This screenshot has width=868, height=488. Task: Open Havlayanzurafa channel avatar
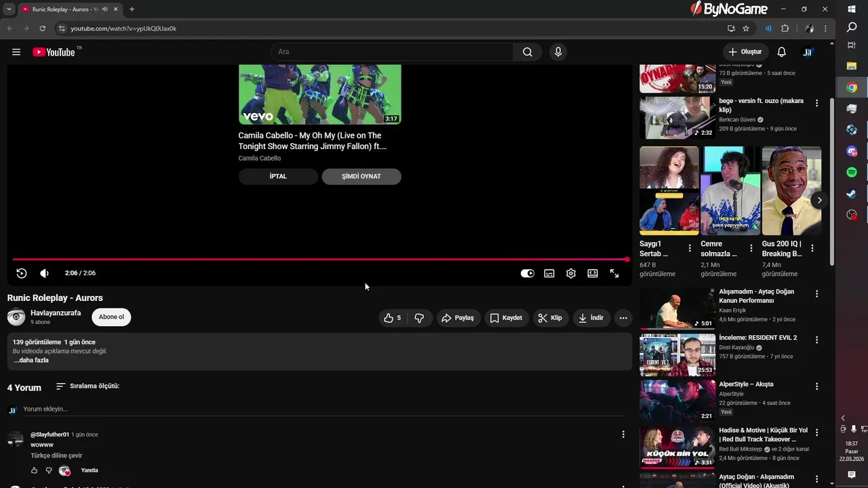point(16,317)
